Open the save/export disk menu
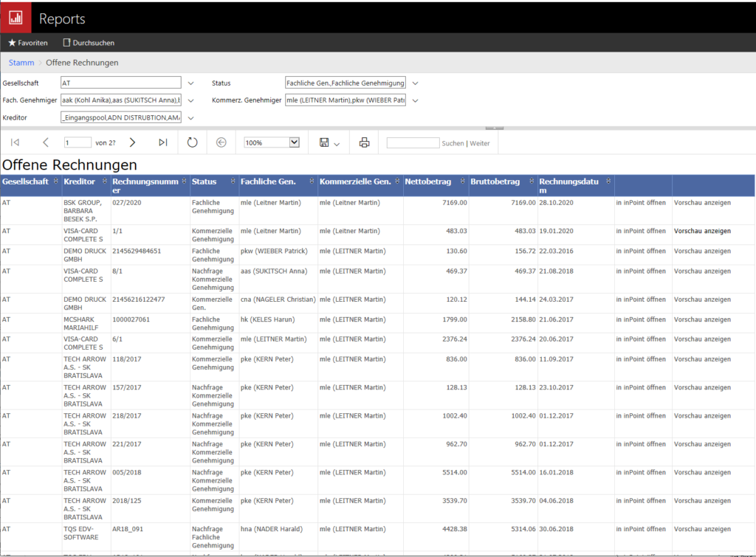 (x=329, y=142)
